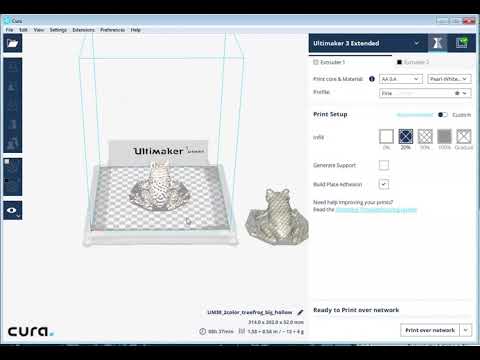Switch to the Extruder 2 tab
Screen dimensions: 480x360
(433, 62)
